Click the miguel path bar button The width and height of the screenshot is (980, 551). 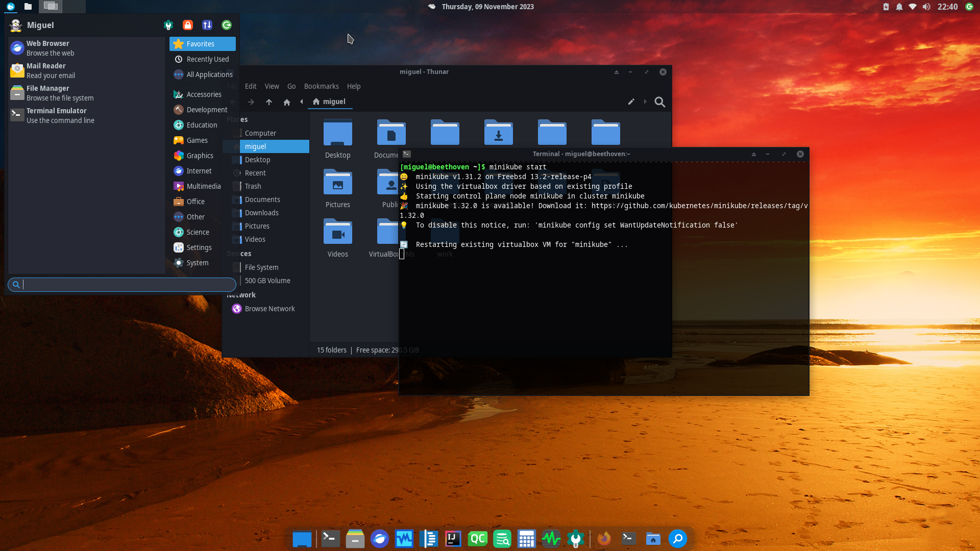[x=329, y=102]
